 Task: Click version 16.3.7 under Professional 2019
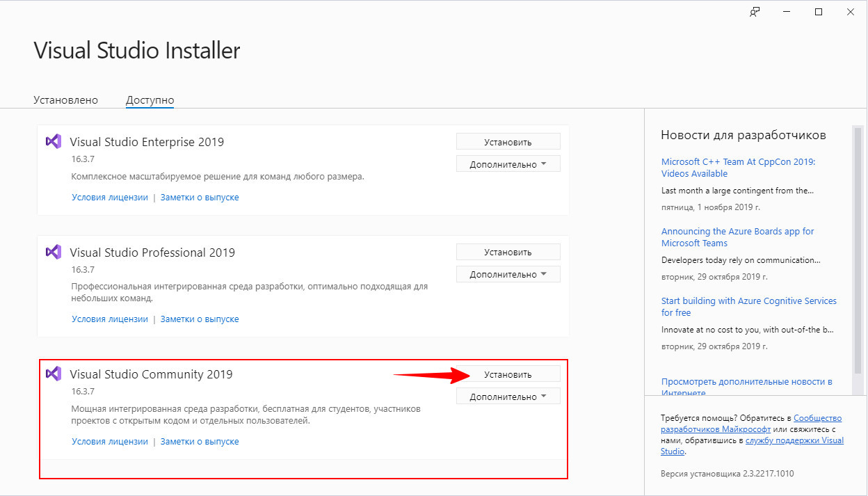pos(82,269)
